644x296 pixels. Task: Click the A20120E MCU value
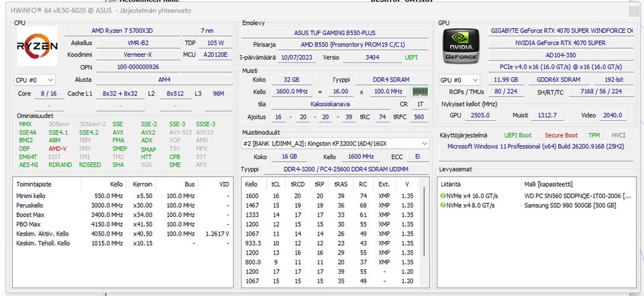point(215,54)
